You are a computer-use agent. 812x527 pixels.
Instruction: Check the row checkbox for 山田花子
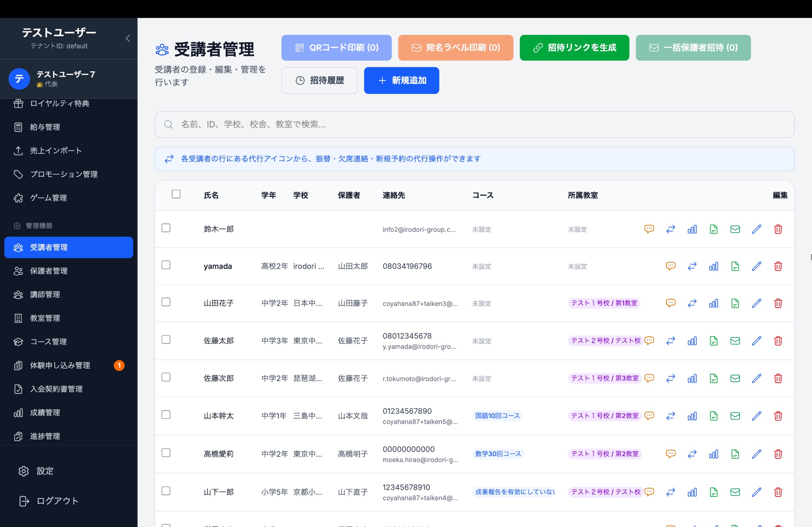tap(166, 302)
